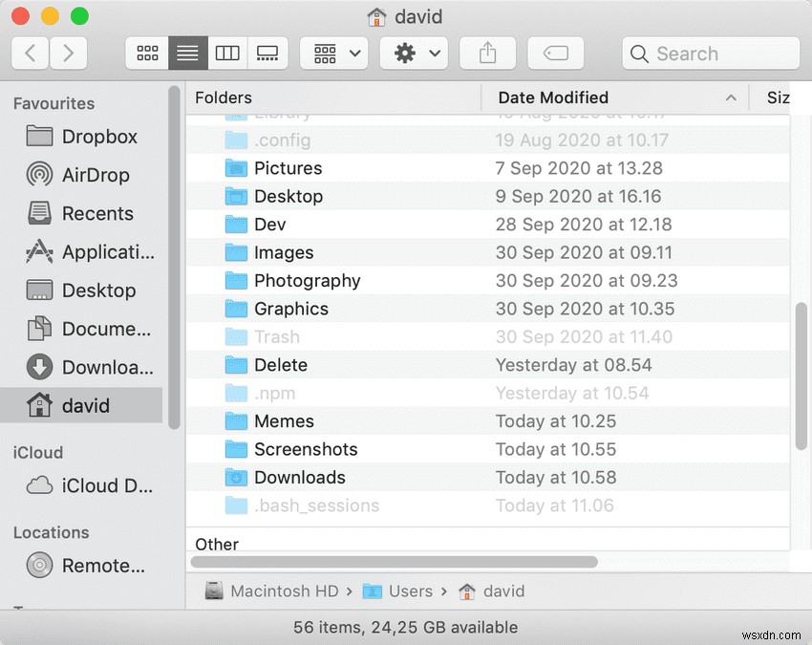Open Dropbox from the Favourites sidebar
The width and height of the screenshot is (812, 645).
tap(97, 137)
